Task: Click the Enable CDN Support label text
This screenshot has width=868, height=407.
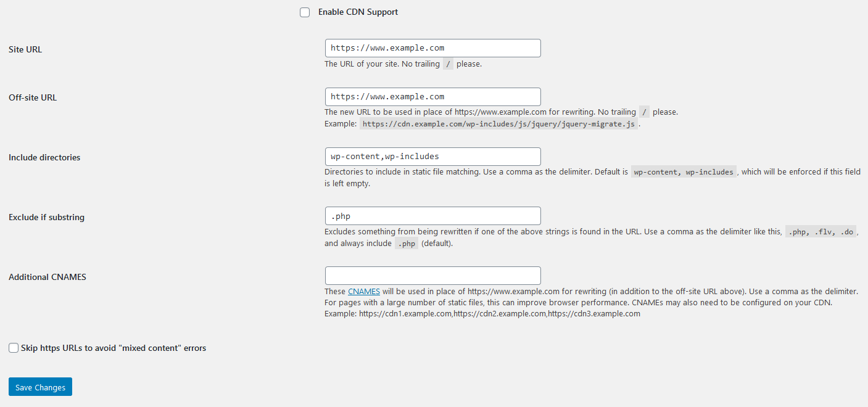Action: [358, 12]
